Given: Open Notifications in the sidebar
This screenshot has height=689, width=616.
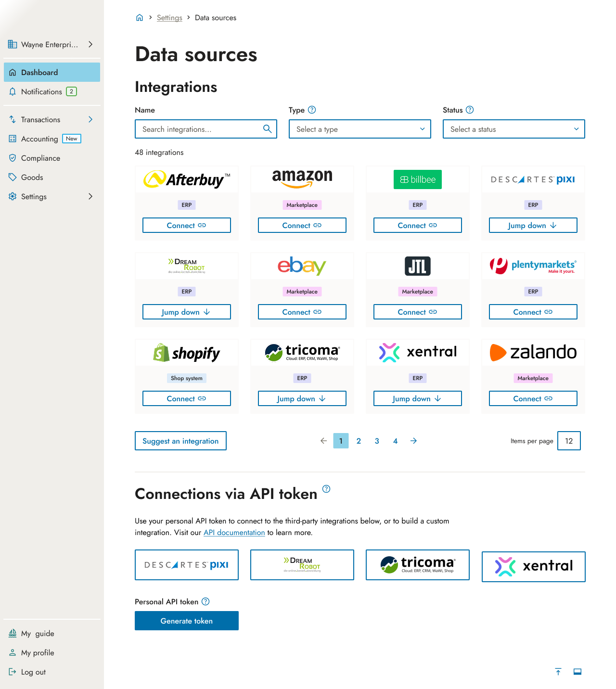Looking at the screenshot, I should (52, 91).
